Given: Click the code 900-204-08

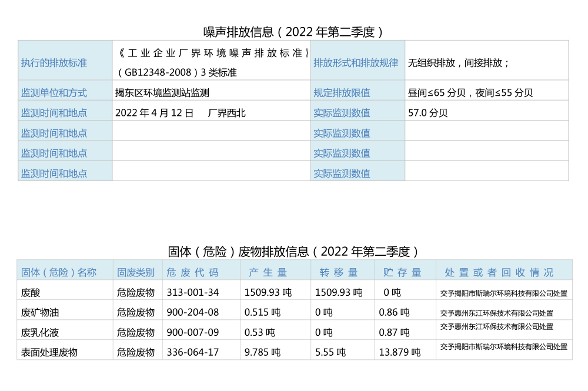Looking at the screenshot, I should [192, 312].
